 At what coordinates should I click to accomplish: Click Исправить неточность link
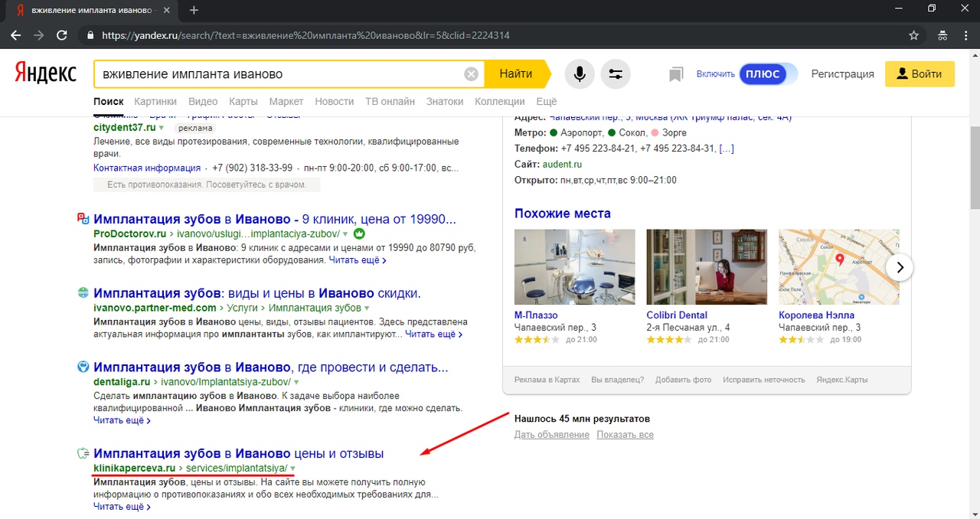coord(764,380)
